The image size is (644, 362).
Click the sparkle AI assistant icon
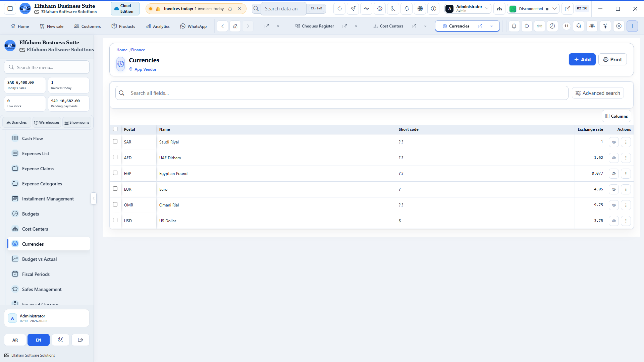(605, 26)
